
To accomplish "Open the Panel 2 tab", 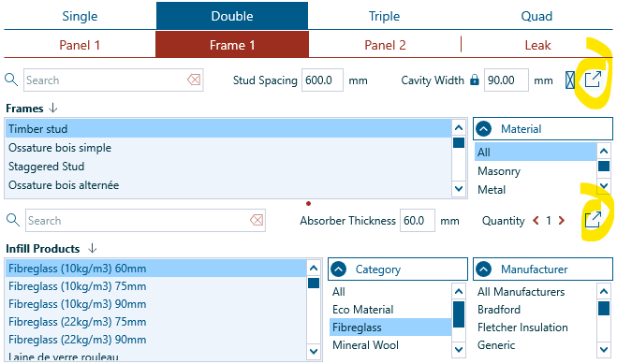I will click(385, 45).
